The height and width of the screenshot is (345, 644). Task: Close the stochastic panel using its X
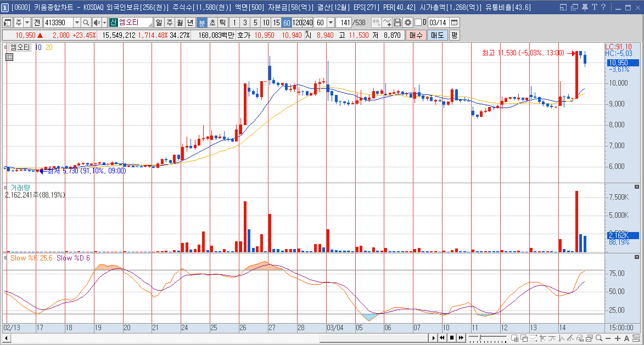pyautogui.click(x=637, y=257)
